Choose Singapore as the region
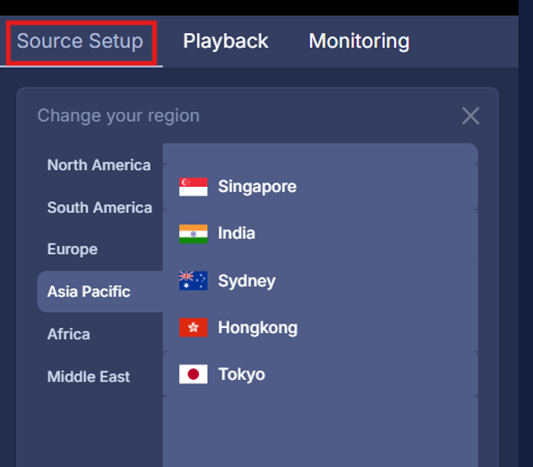The height and width of the screenshot is (467, 533). point(320,187)
